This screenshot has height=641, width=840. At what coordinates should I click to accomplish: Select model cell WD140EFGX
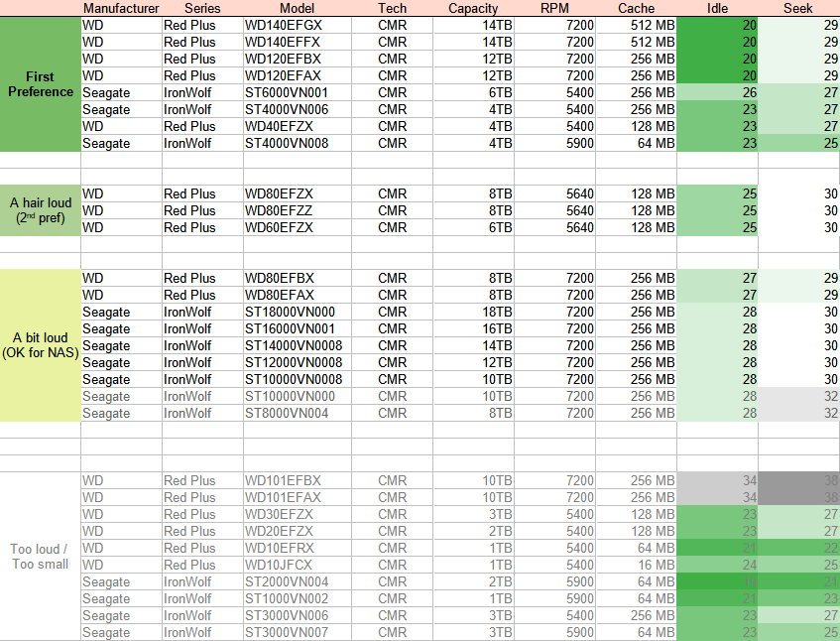(x=298, y=25)
